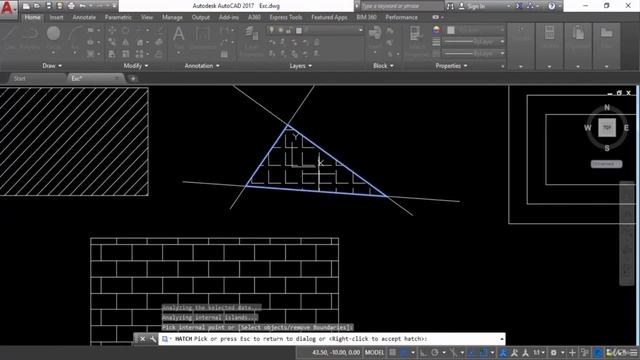Screen dimensions: 640x360
Task: Click the command line wrench customize icon
Action: pyautogui.click(x=153, y=339)
